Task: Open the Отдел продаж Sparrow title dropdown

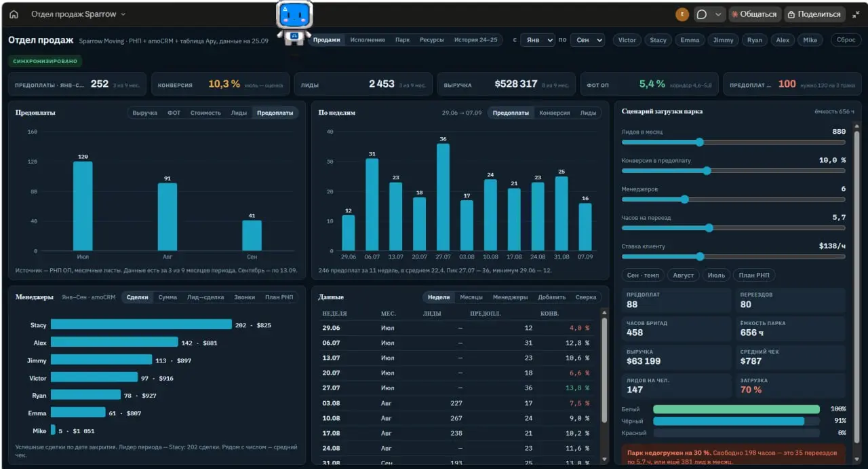Action: pyautogui.click(x=78, y=14)
